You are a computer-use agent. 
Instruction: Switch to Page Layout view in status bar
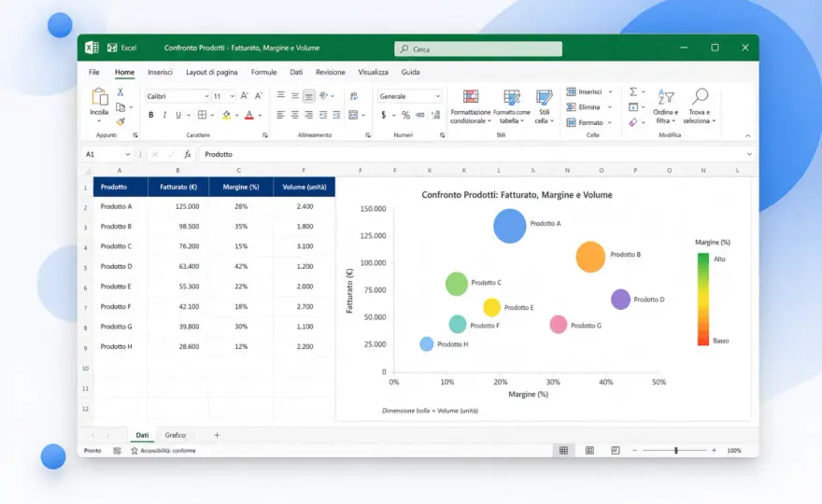tap(589, 451)
